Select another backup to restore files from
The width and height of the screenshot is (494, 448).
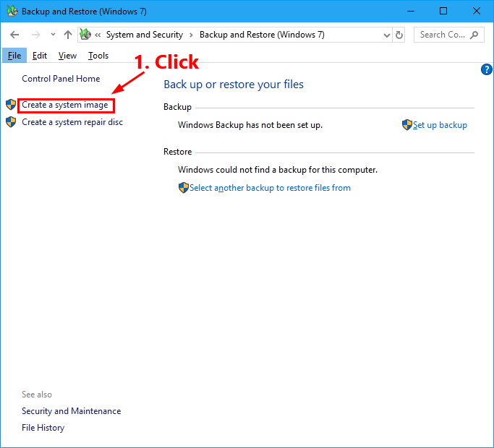click(x=270, y=188)
